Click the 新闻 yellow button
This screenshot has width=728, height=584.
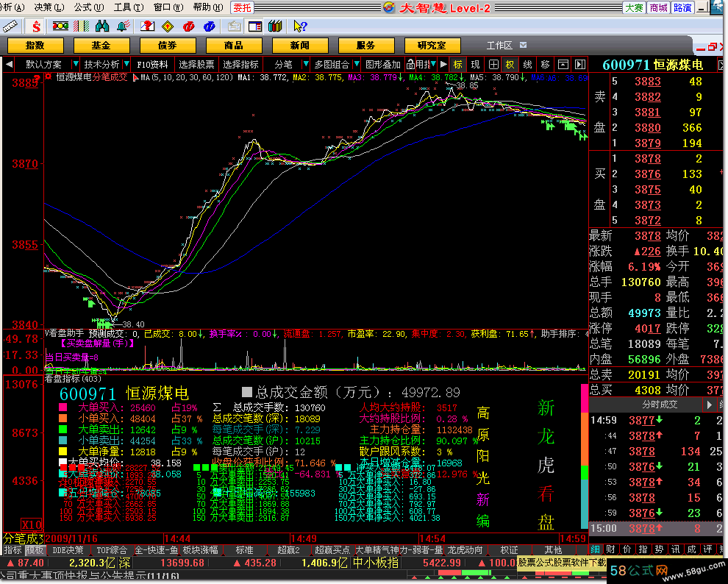pyautogui.click(x=300, y=46)
